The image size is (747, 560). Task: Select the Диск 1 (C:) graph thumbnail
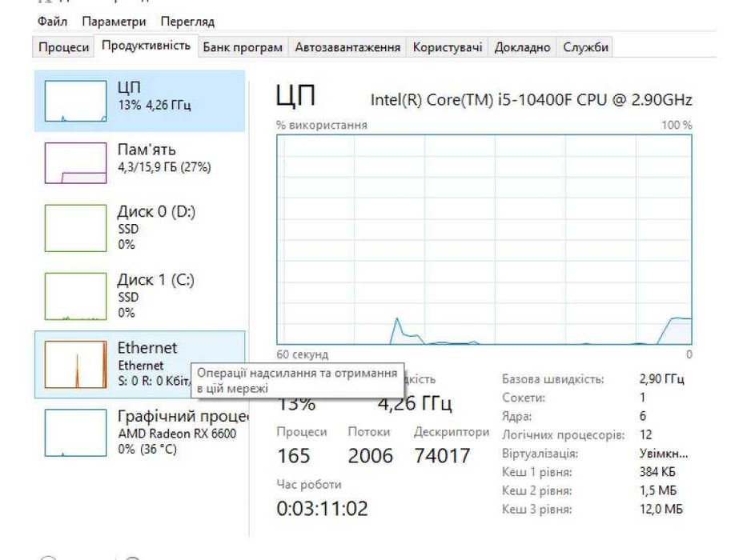coord(75,296)
